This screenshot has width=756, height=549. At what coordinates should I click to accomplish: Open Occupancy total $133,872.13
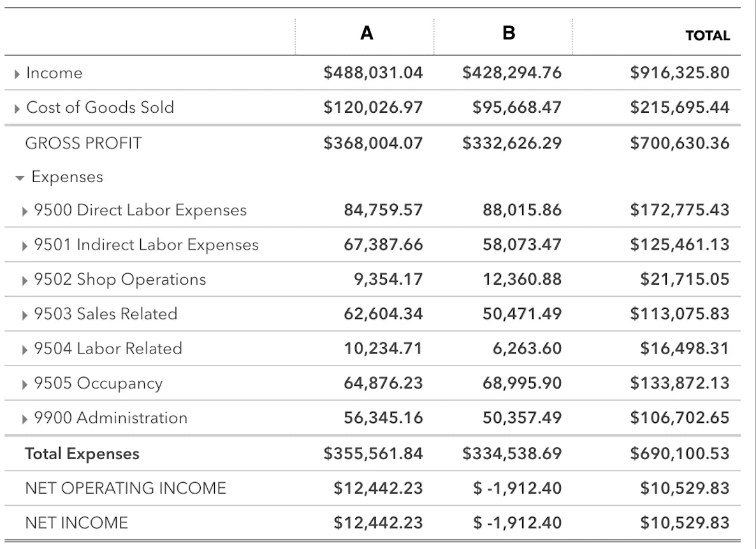680,383
